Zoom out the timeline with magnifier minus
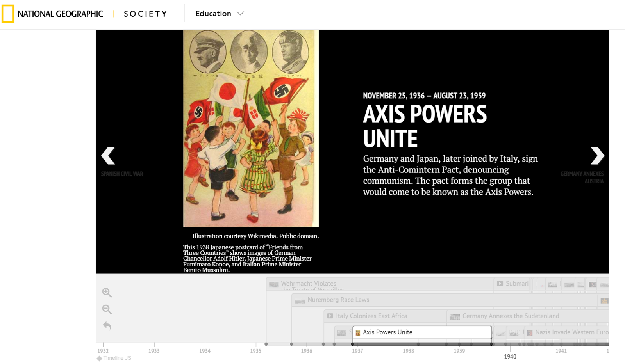This screenshot has width=625, height=364. point(107,309)
